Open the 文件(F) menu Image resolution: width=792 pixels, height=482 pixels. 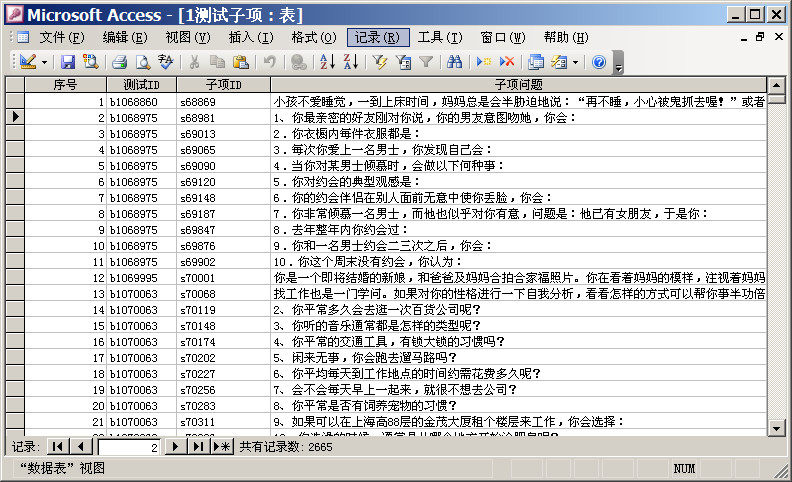click(62, 37)
